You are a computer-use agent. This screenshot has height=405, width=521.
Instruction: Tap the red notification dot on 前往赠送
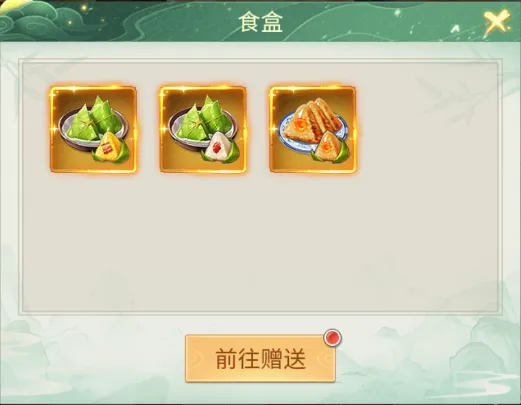(333, 338)
